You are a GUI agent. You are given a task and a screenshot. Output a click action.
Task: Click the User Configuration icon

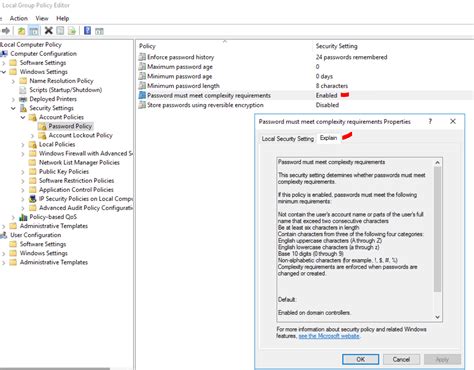pyautogui.click(x=4, y=235)
